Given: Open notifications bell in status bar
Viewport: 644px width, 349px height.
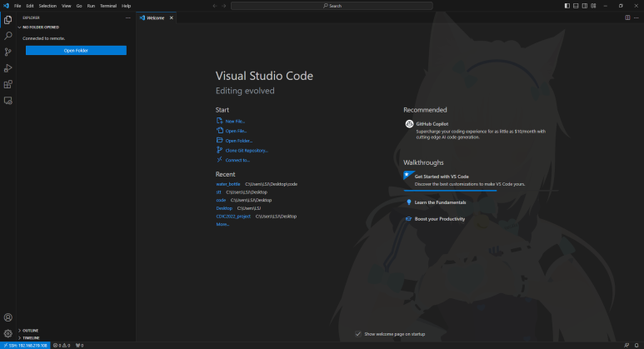Looking at the screenshot, I should (x=637, y=346).
